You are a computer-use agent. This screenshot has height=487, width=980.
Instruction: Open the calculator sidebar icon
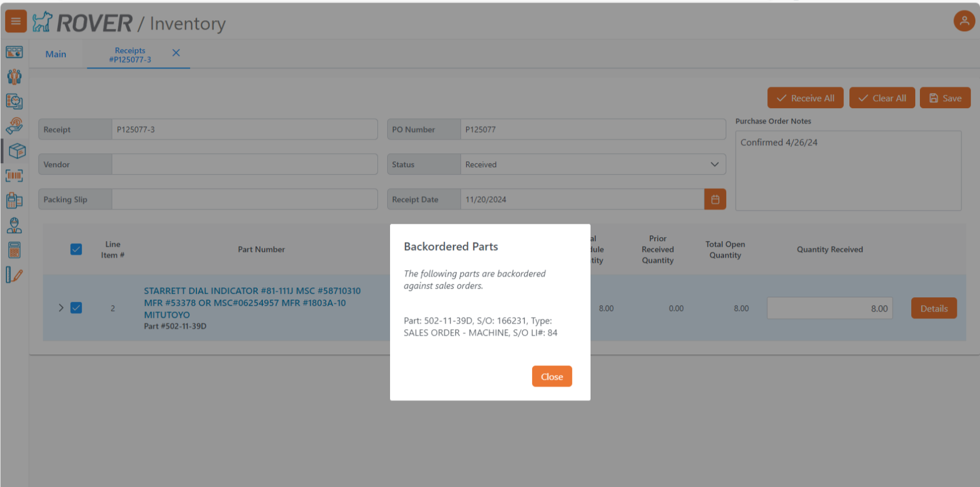tap(14, 250)
